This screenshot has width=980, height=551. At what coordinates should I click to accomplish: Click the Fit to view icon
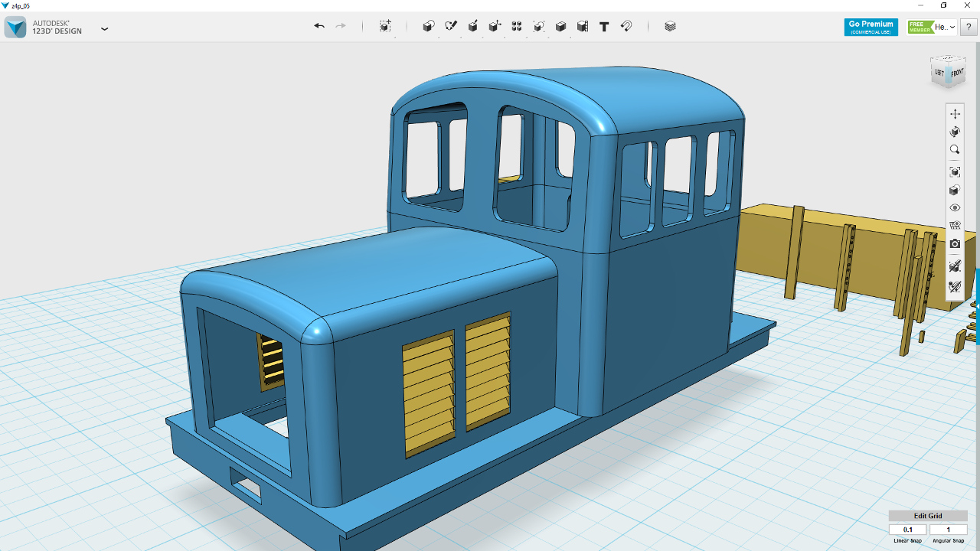click(955, 171)
